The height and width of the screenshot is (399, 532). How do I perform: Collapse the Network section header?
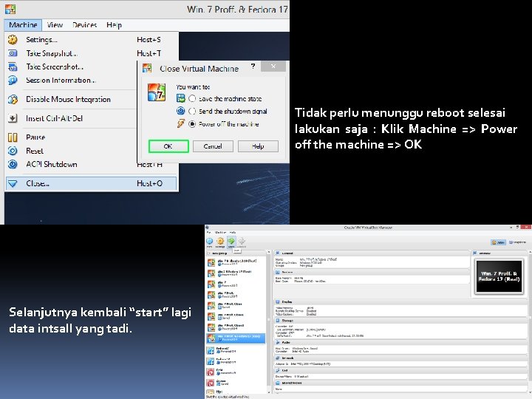coord(400,358)
